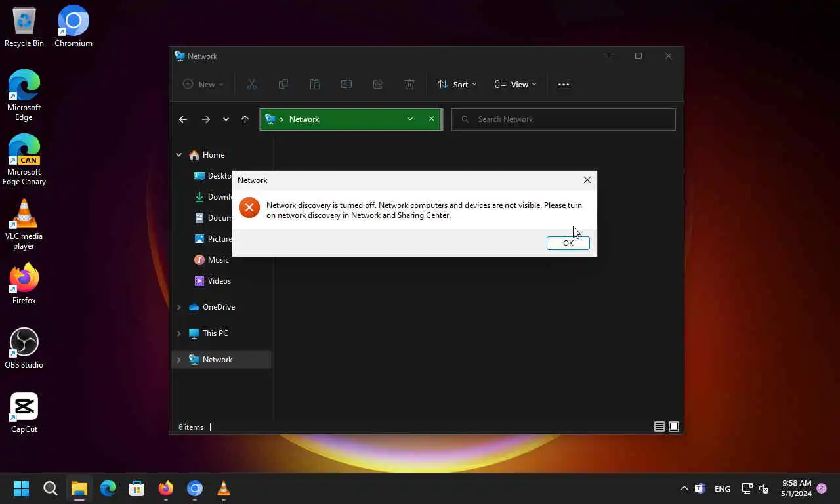This screenshot has height=504, width=840.
Task: Open VLC media player desktop shortcut
Action: [x=24, y=224]
